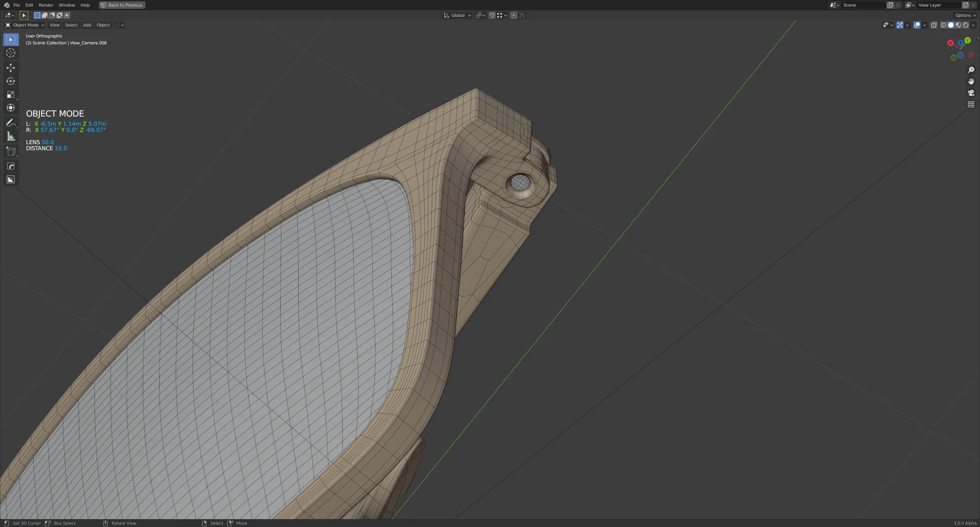This screenshot has width=980, height=527.
Task: Open the pivot point dropdown
Action: [x=480, y=15]
